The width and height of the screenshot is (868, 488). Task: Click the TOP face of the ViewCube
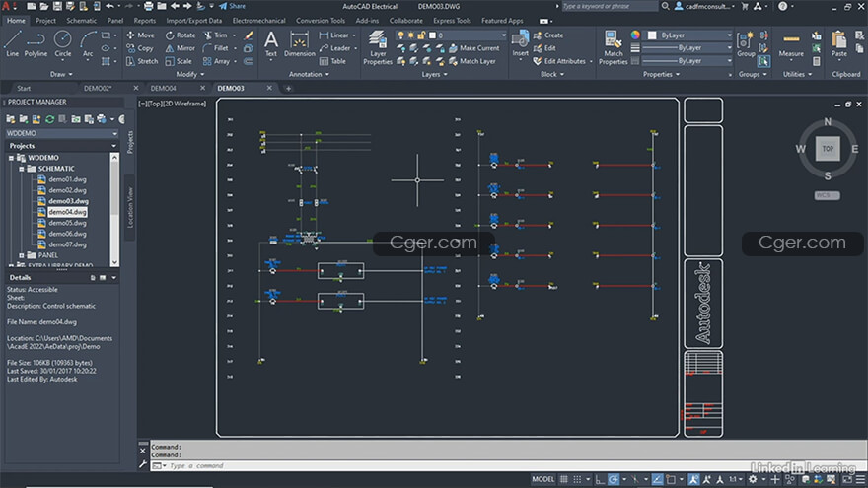tap(828, 148)
